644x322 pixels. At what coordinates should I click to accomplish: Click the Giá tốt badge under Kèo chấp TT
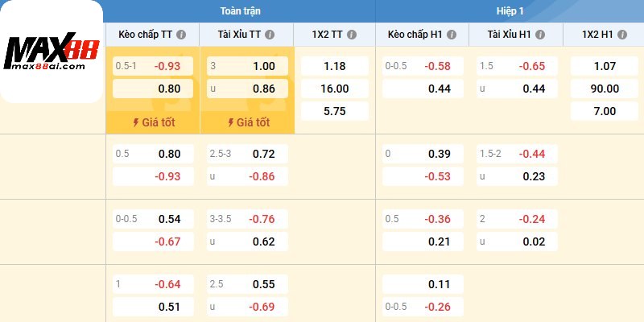click(x=153, y=122)
